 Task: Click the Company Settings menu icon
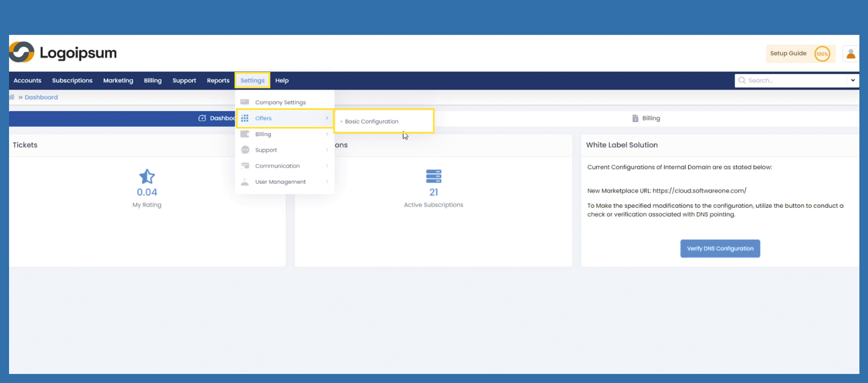click(245, 102)
